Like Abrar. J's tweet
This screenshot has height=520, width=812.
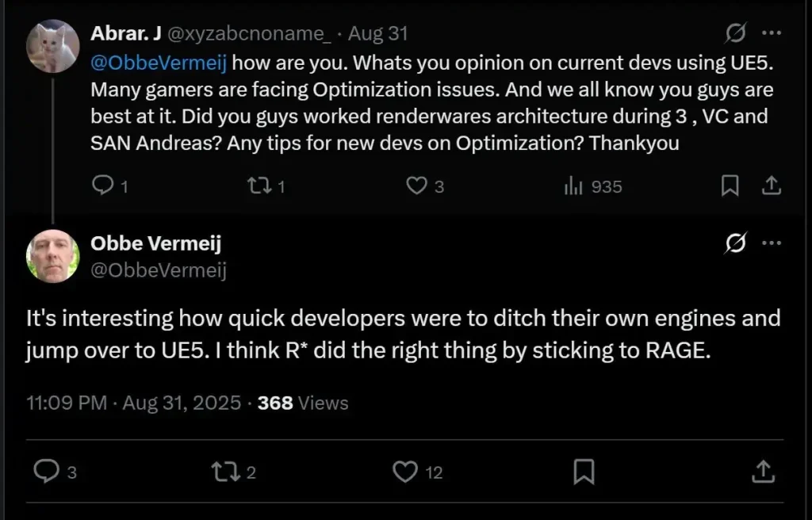pyautogui.click(x=417, y=186)
